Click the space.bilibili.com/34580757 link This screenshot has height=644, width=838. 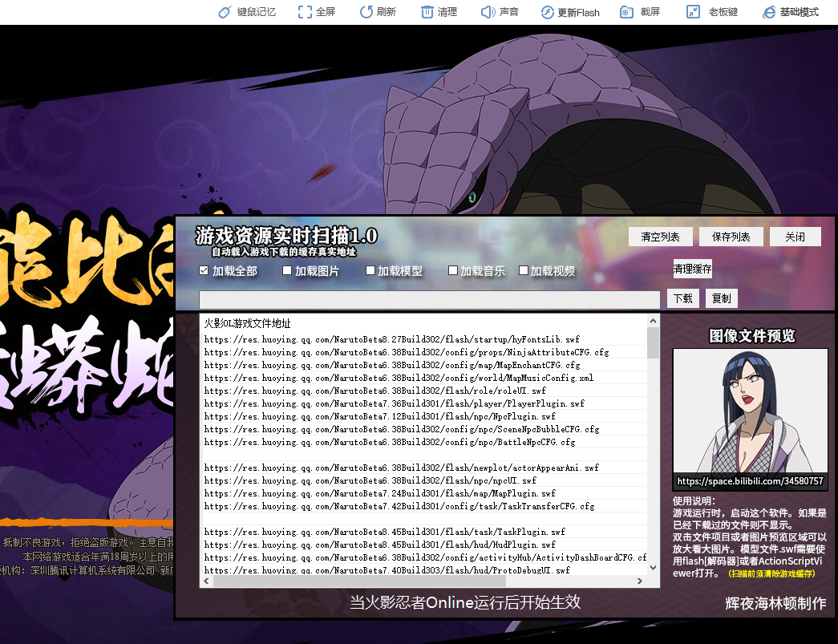tap(751, 481)
